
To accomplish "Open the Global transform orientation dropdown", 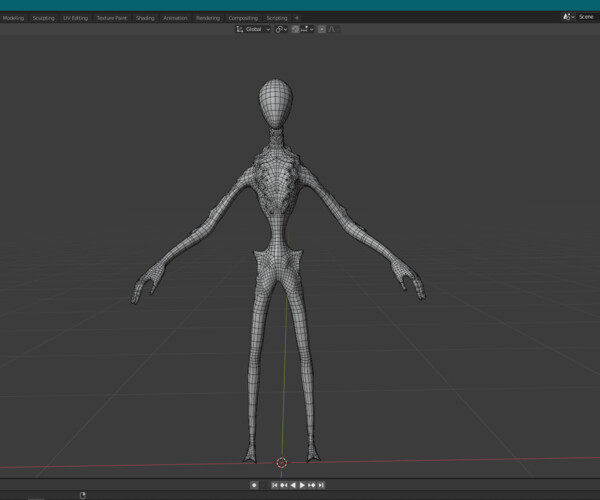I will pos(253,29).
